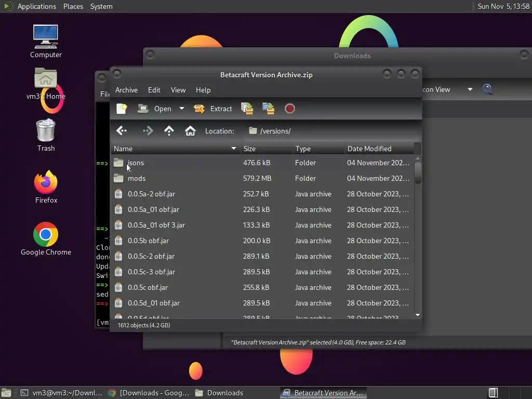Toggle sort order arrow in Name header
Viewport: 532px width, 399px height.
(234, 149)
